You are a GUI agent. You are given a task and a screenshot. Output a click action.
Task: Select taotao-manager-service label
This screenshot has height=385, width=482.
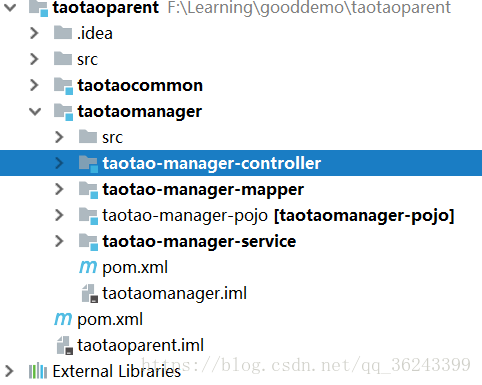(x=199, y=241)
